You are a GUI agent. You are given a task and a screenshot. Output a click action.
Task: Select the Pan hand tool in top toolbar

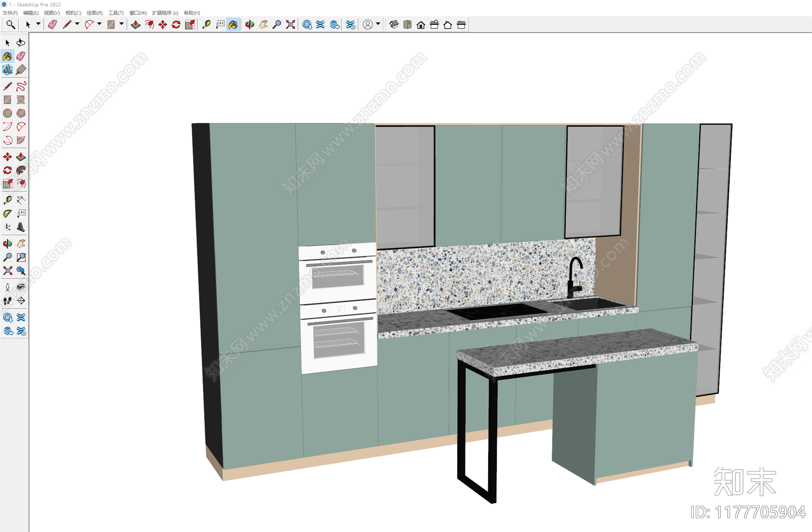click(263, 24)
